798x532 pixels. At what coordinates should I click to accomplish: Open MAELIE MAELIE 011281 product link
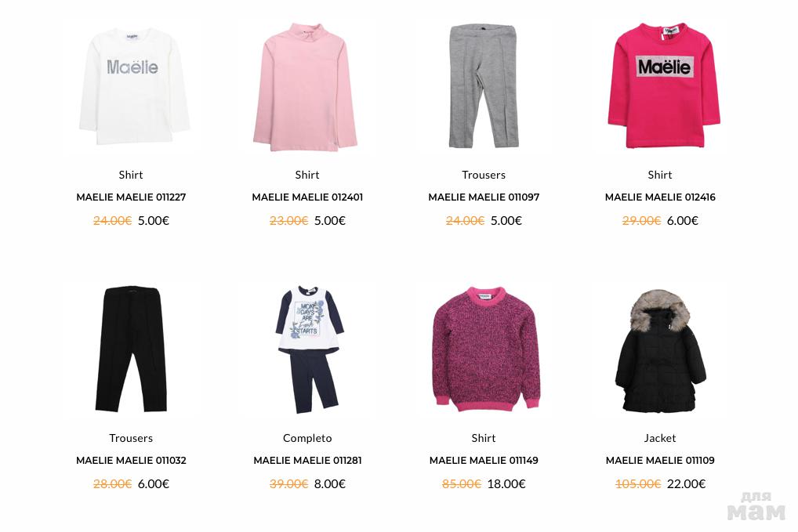[x=307, y=460]
